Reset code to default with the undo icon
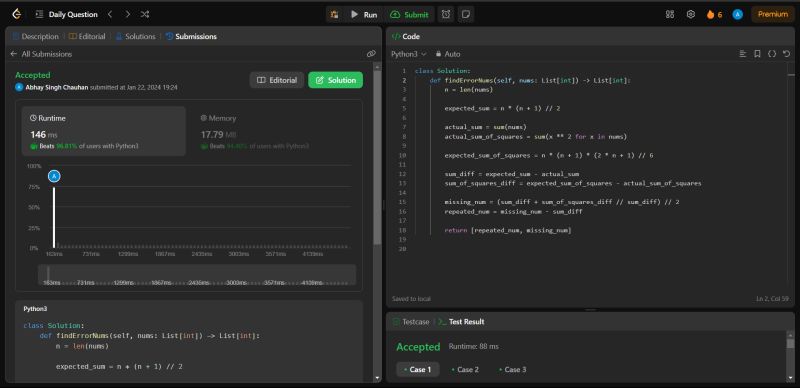The height and width of the screenshot is (388, 800). click(x=786, y=54)
